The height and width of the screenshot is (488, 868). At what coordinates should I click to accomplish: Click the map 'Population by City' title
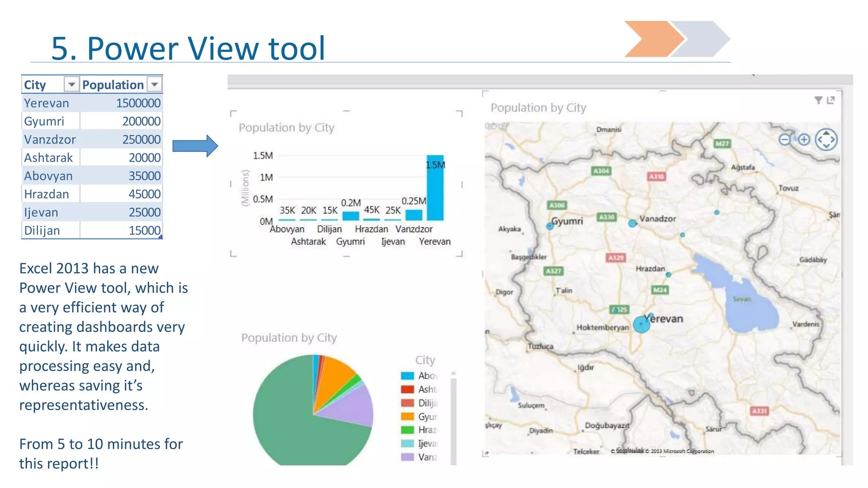(538, 108)
